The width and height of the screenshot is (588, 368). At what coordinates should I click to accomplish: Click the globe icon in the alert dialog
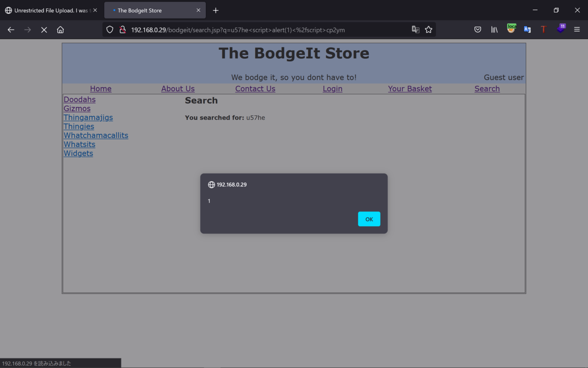pyautogui.click(x=212, y=184)
